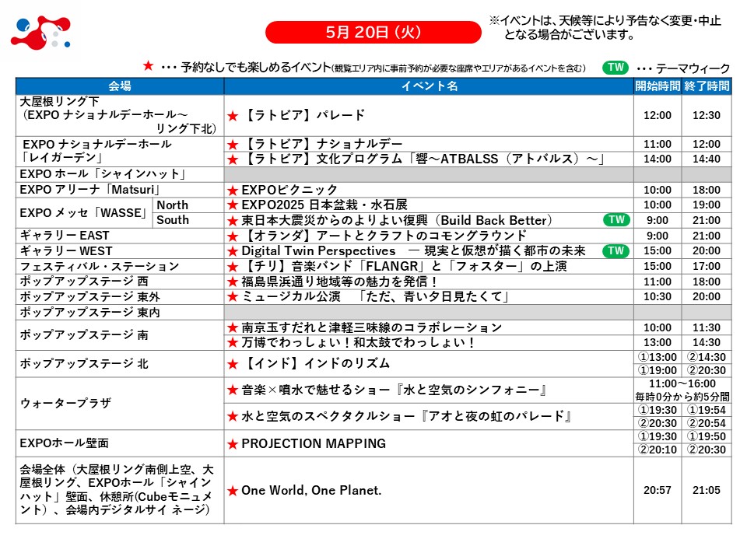Click the 文化プログラム「響～ATBALSS」 event name
Screen dimensions: 747x560
[x=423, y=159]
